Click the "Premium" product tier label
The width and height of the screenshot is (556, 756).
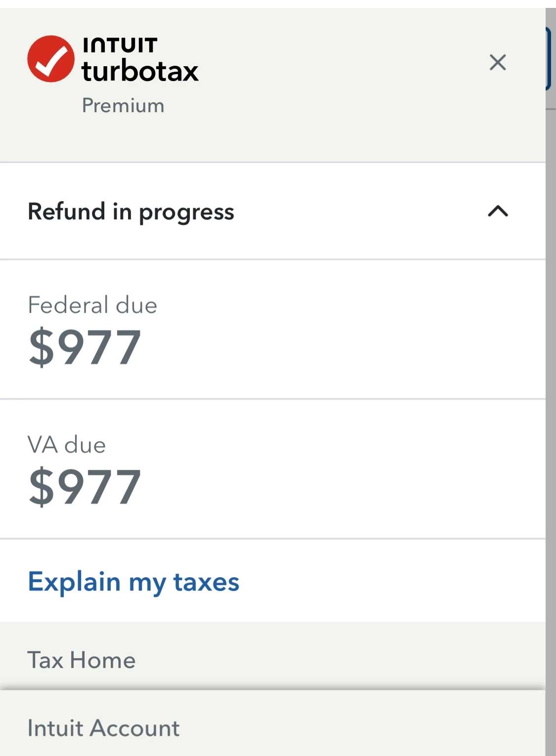(123, 106)
